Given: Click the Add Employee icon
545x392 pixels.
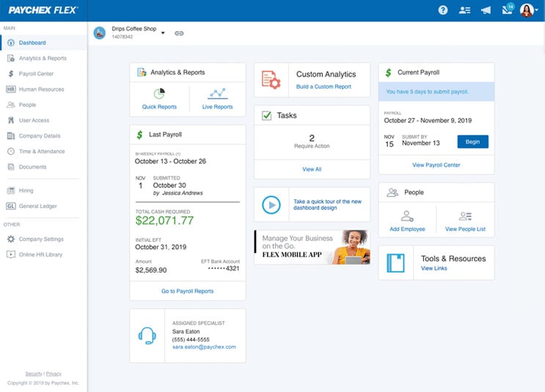Looking at the screenshot, I should (407, 216).
